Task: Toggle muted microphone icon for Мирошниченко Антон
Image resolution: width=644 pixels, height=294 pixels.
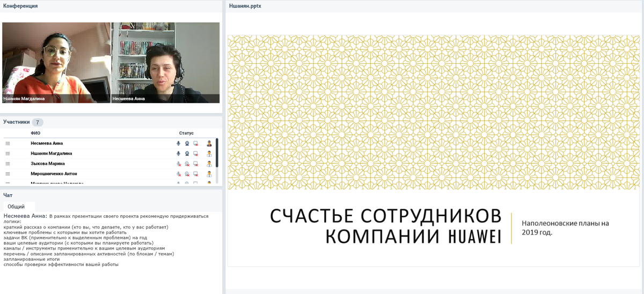Action: click(179, 174)
